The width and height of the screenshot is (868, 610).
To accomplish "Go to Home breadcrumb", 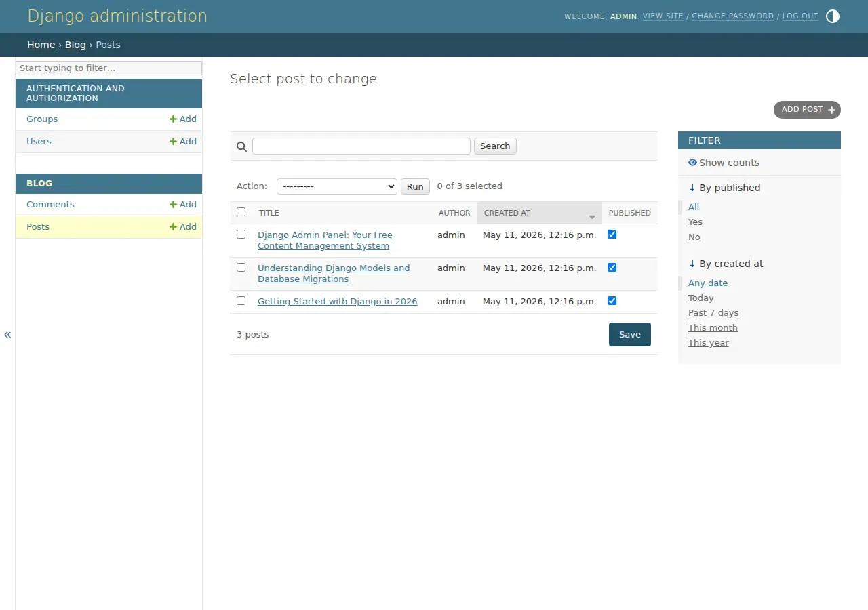I will [41, 45].
